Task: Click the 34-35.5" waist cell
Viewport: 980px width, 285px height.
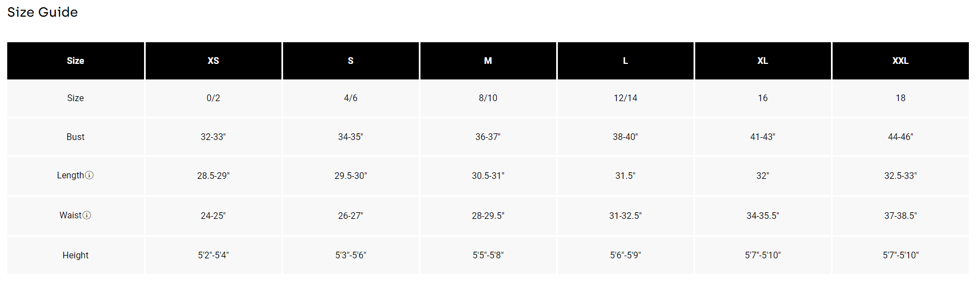Action: [763, 216]
